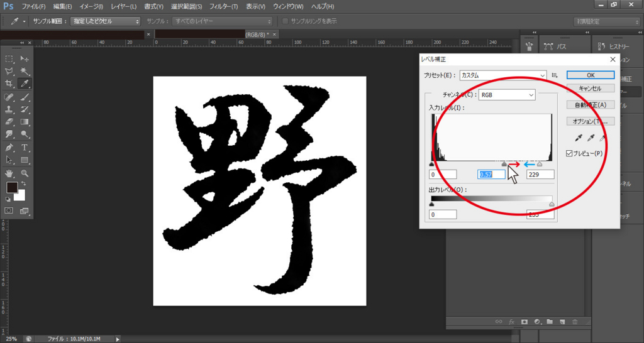Screen dimensions: 644x343
Task: Open サンプル範囲 dropdown (指定したピクセル)
Action: [x=106, y=21]
